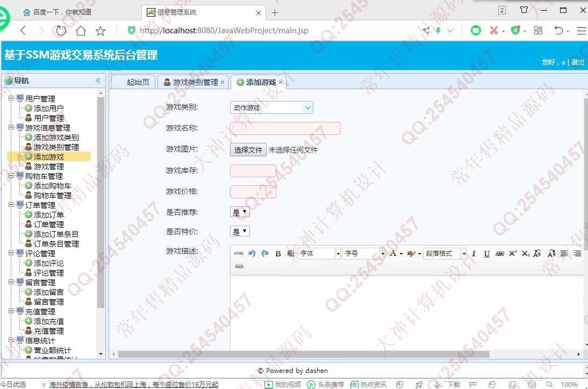Switch to the 起始页 tab
The image size is (588, 389).
(x=133, y=82)
